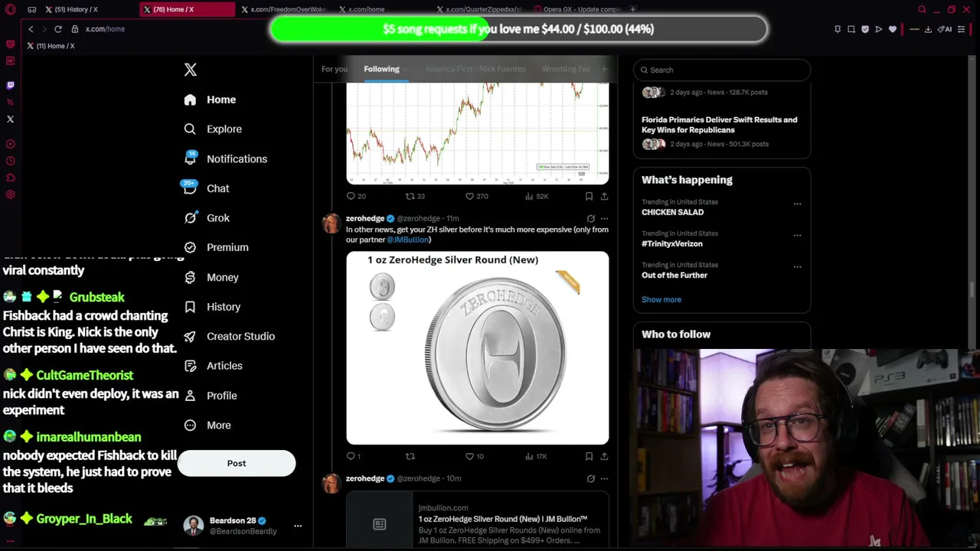Open Chat in the X sidebar

[x=206, y=188]
